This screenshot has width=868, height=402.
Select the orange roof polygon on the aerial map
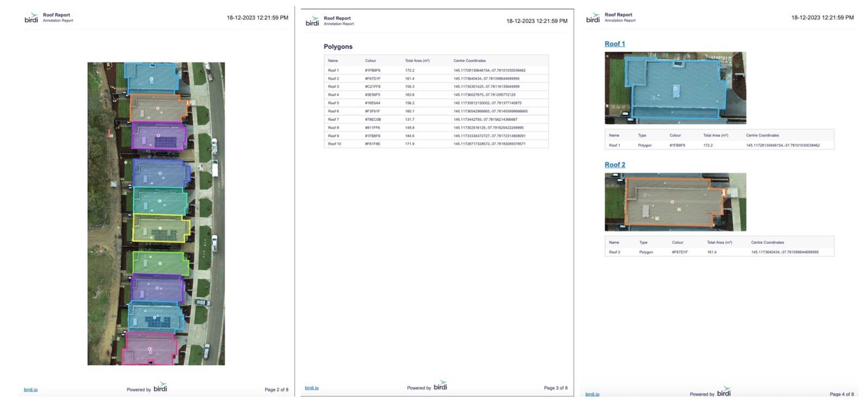coord(158,108)
